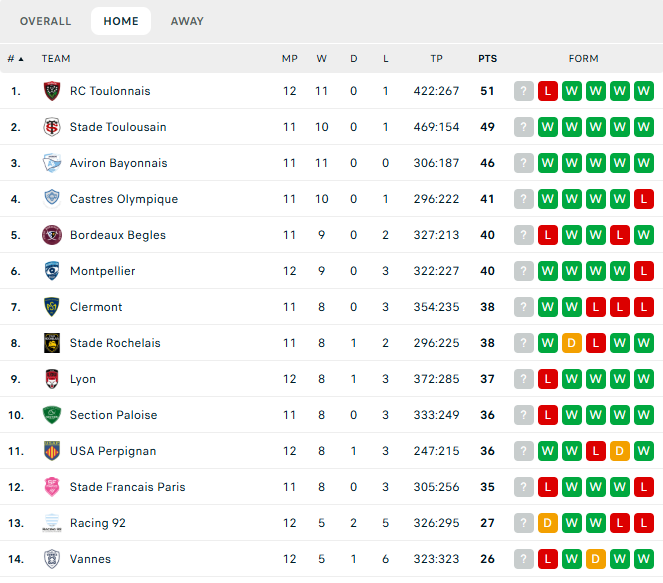Select the Clermont team badge
Image resolution: width=663 pixels, height=583 pixels.
(x=52, y=307)
